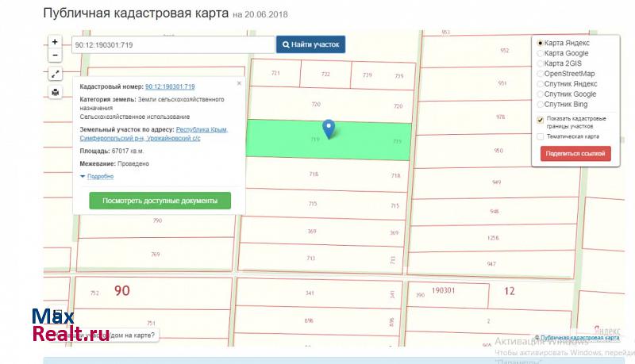Disable showing cadastral parcel boundaries
Image resolution: width=635 pixels, height=364 pixels.
(541, 121)
